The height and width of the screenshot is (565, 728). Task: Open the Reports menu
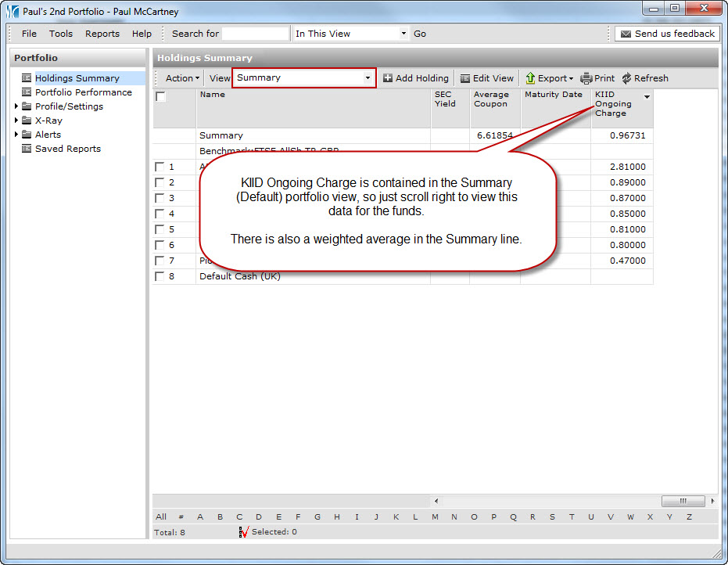click(x=102, y=34)
